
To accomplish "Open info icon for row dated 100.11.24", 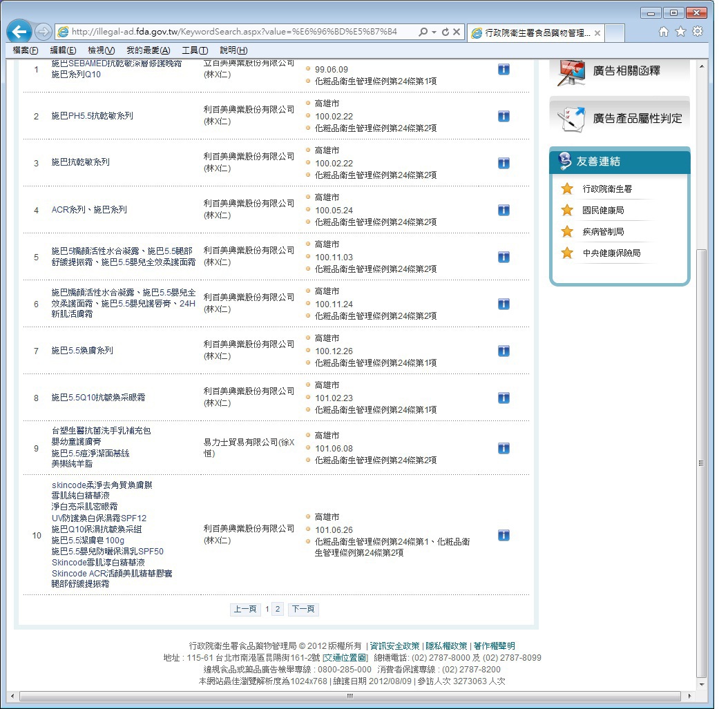I will coord(504,304).
